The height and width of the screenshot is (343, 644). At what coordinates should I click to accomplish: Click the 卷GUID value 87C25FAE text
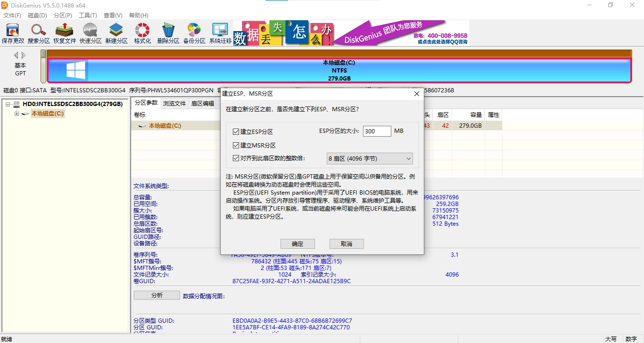click(x=291, y=281)
